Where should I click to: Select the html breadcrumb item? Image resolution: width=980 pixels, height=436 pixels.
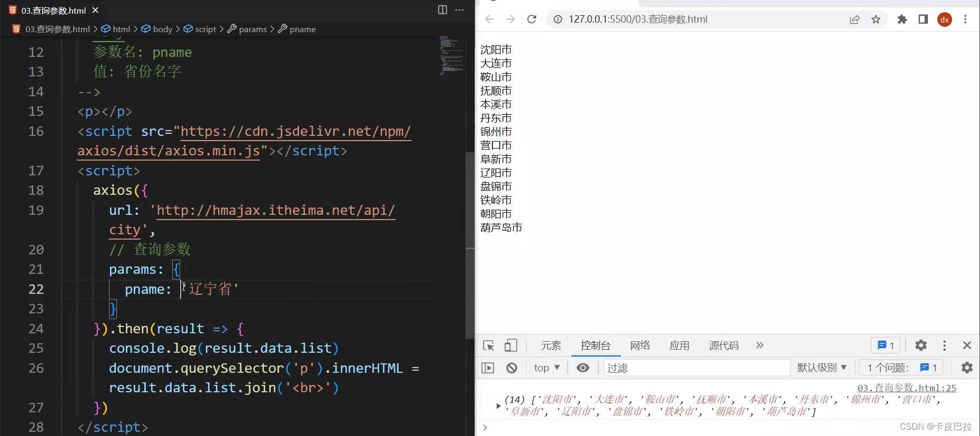(x=116, y=29)
